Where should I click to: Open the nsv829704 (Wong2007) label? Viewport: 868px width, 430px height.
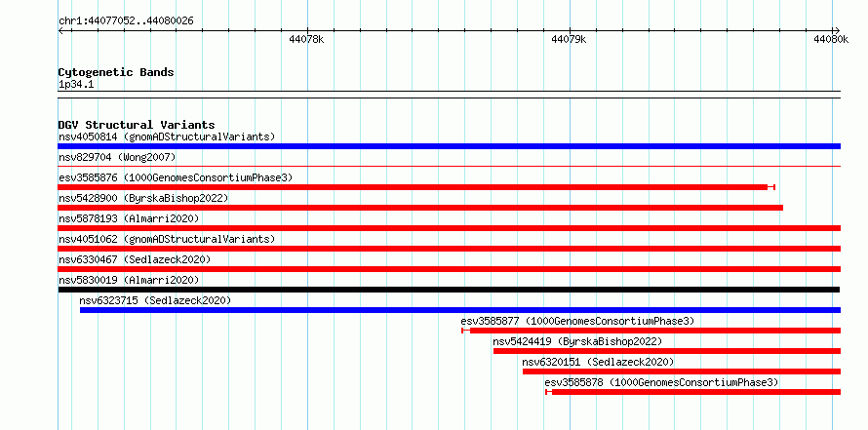[x=117, y=158]
